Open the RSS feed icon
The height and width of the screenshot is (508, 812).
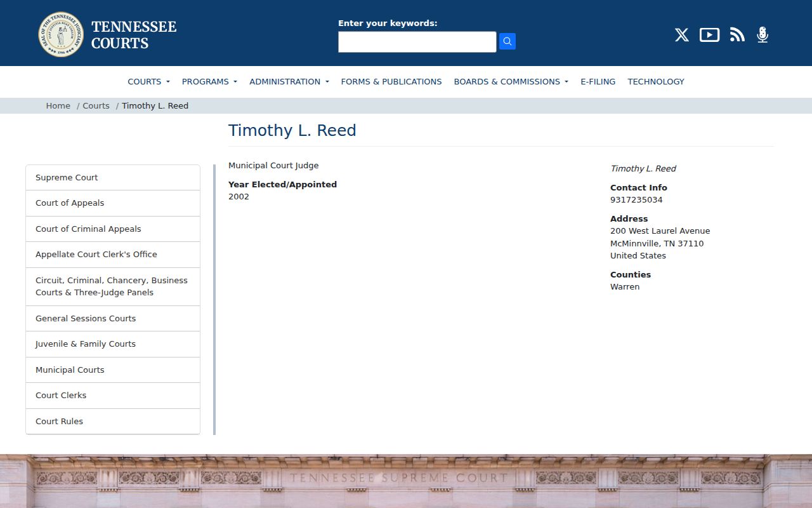coord(737,35)
